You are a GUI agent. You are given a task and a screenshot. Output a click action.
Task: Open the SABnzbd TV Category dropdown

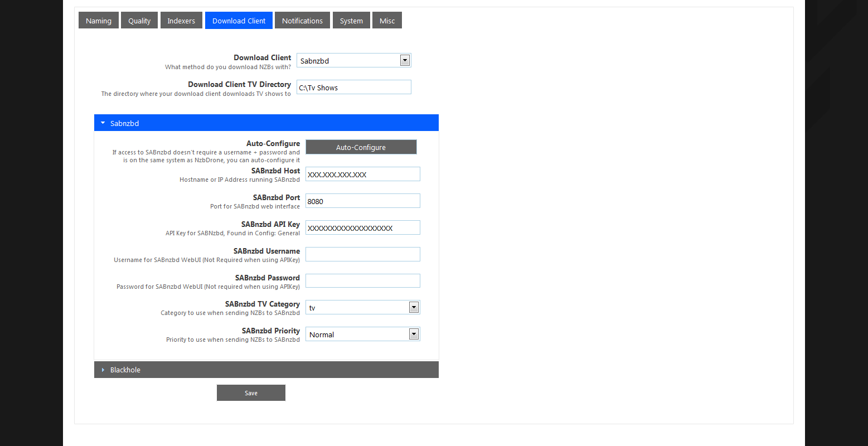coord(363,307)
